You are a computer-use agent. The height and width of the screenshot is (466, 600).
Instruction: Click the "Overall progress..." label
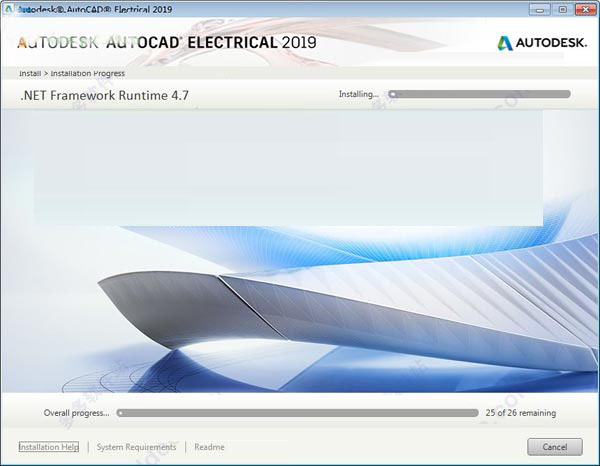[76, 413]
